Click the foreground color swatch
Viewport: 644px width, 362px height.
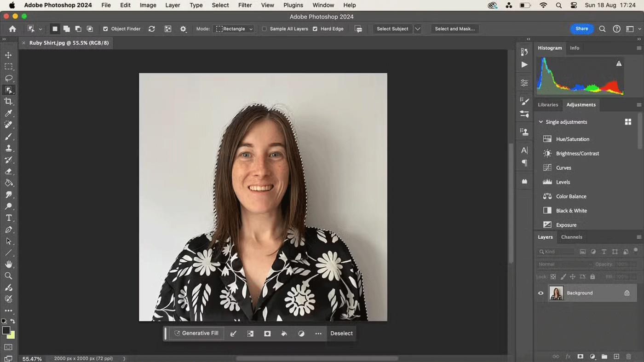coord(6,331)
